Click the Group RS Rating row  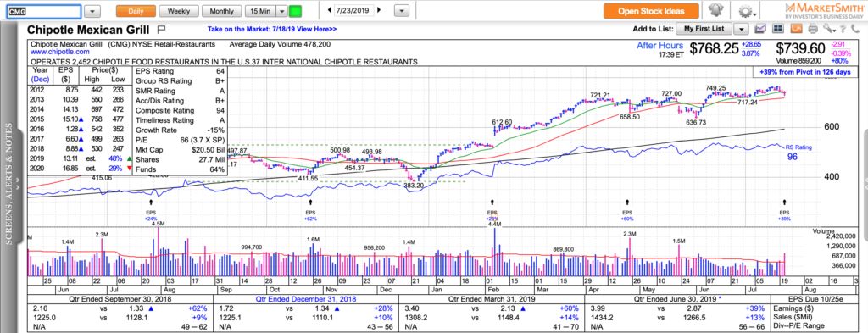coord(181,81)
